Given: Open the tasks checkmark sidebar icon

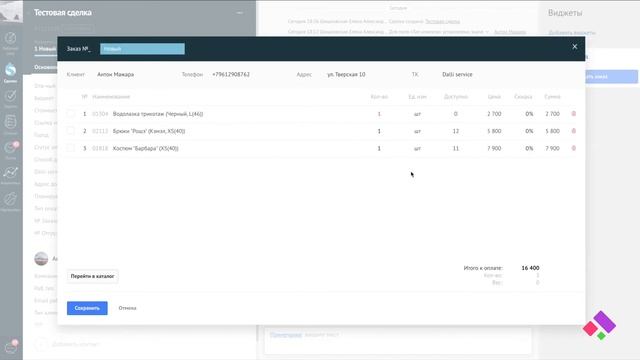Looking at the screenshot, I should [11, 96].
